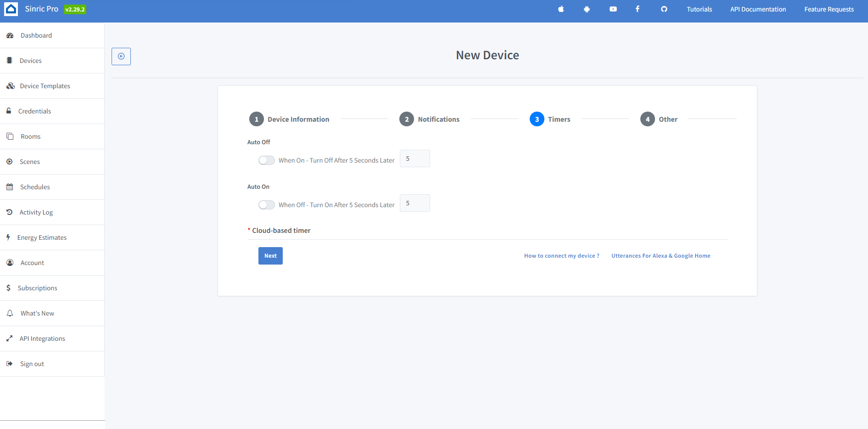Image resolution: width=868 pixels, height=429 pixels.
Task: Open the Android app icon link
Action: (587, 9)
